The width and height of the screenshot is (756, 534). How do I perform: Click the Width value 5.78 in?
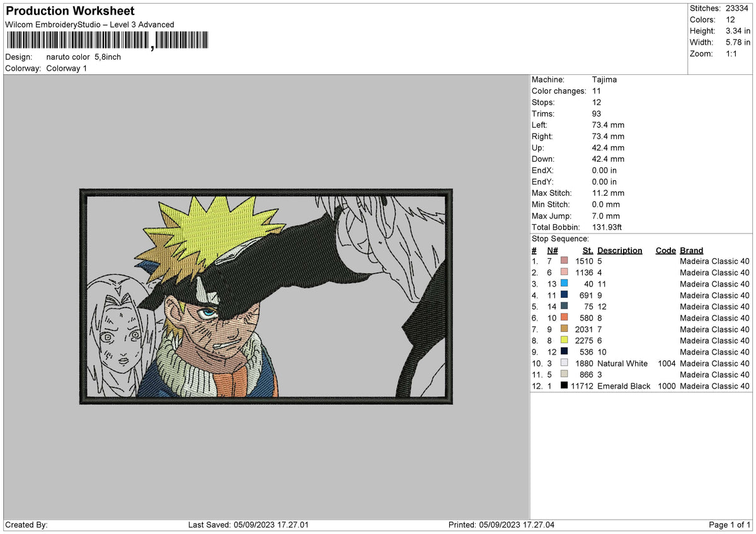738,42
